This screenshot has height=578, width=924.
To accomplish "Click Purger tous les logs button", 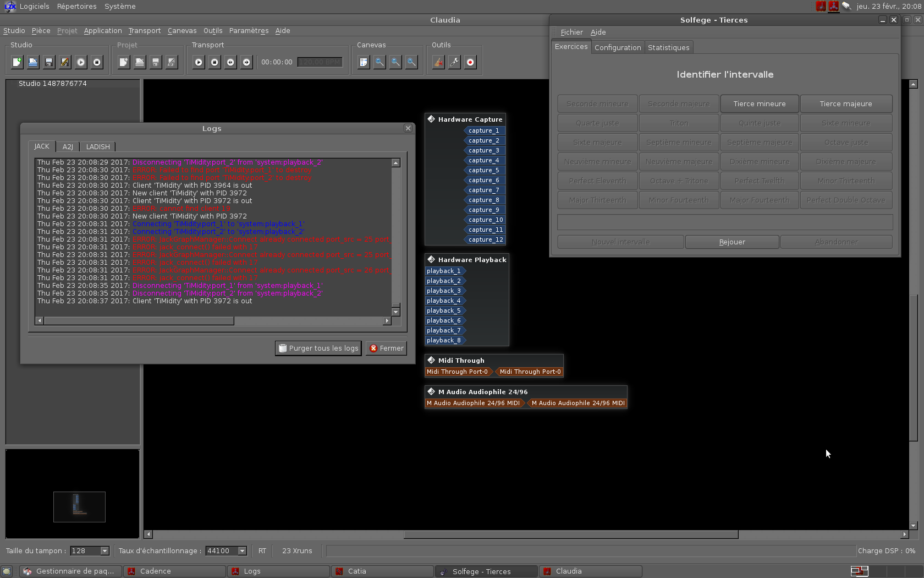I will pyautogui.click(x=318, y=348).
